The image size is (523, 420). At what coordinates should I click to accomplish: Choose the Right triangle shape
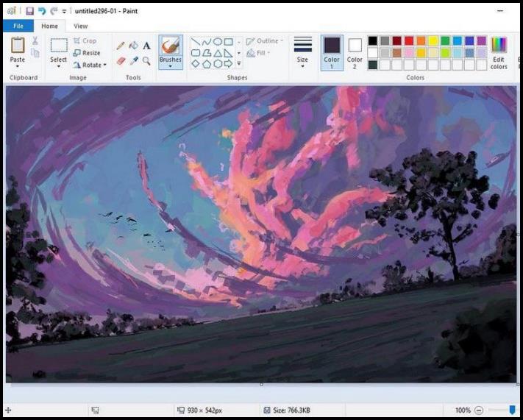tap(229, 53)
